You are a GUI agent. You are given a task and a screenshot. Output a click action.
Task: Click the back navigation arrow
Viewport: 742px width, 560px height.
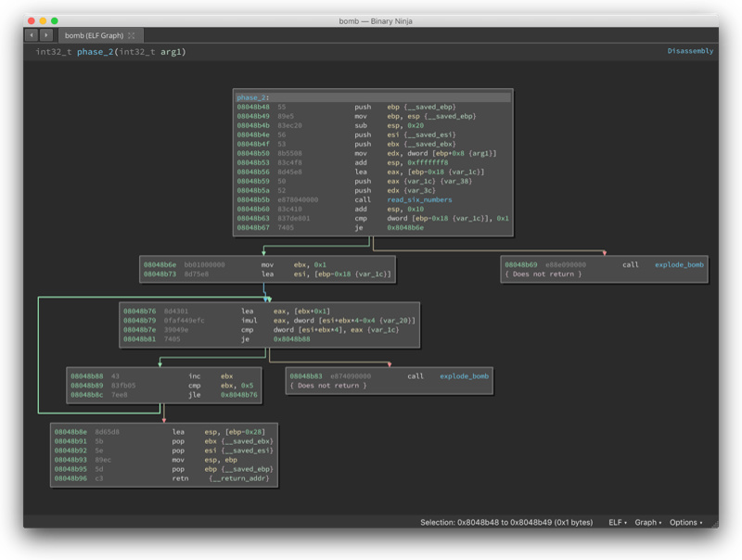point(32,35)
